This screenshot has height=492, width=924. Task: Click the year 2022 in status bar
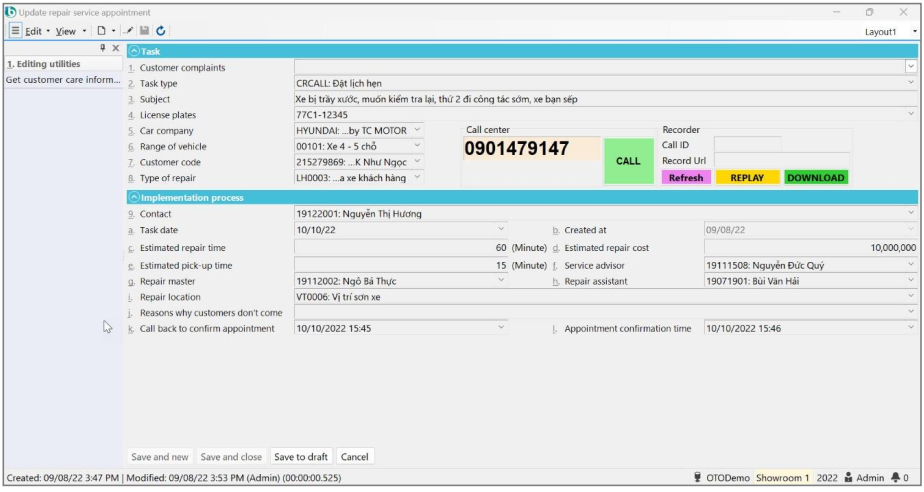pyautogui.click(x=827, y=478)
